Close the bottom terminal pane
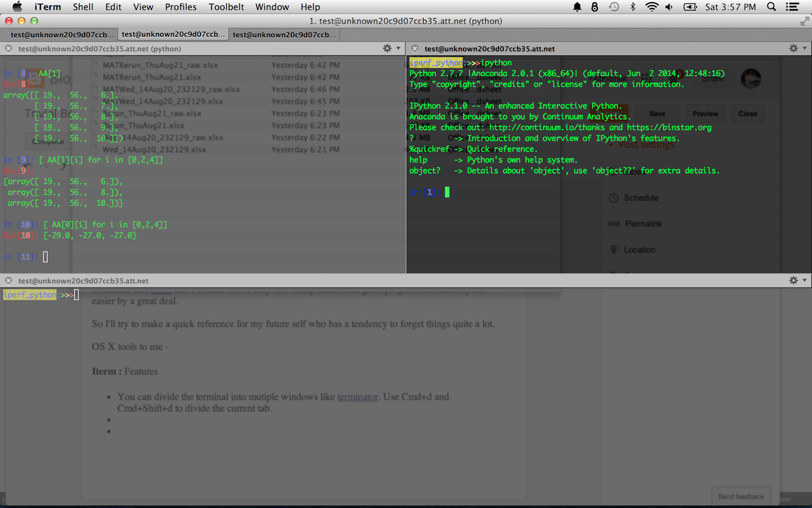812x508 pixels. click(9, 280)
